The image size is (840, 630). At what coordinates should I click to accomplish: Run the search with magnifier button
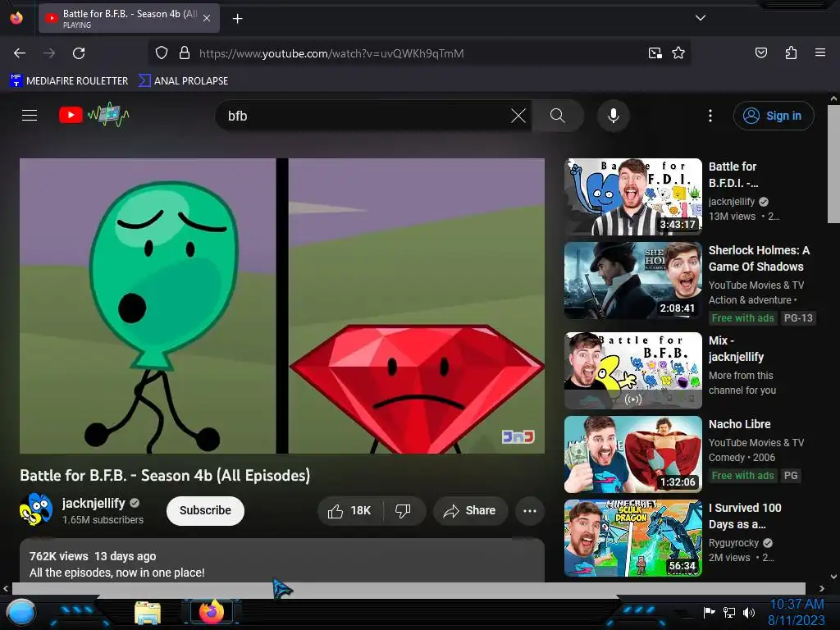click(x=558, y=116)
